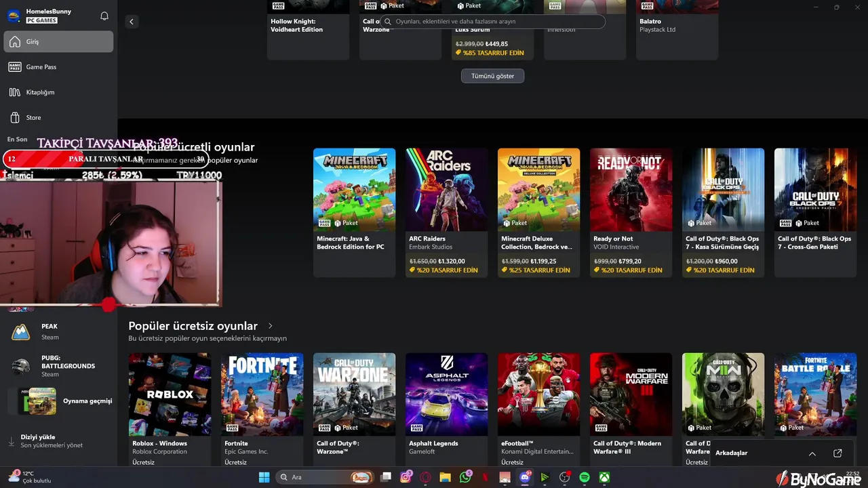
Task: Click the Arkadaşlar panel title
Action: [731, 453]
